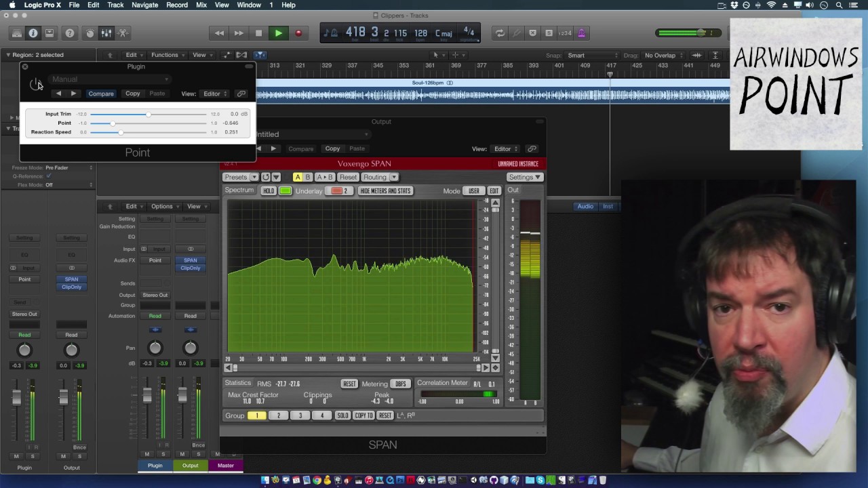Open the mixer Options dropdown
Screen dimensions: 868x488
[164, 207]
